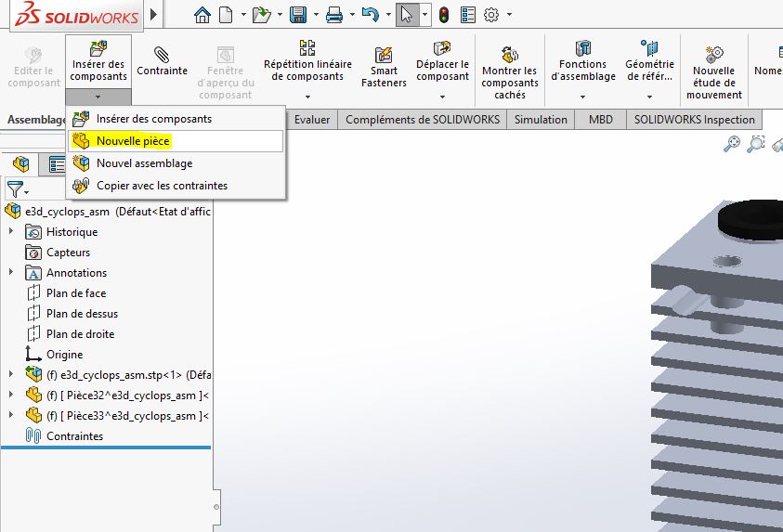Open Options gear icon
783x532 pixels.
click(x=491, y=15)
